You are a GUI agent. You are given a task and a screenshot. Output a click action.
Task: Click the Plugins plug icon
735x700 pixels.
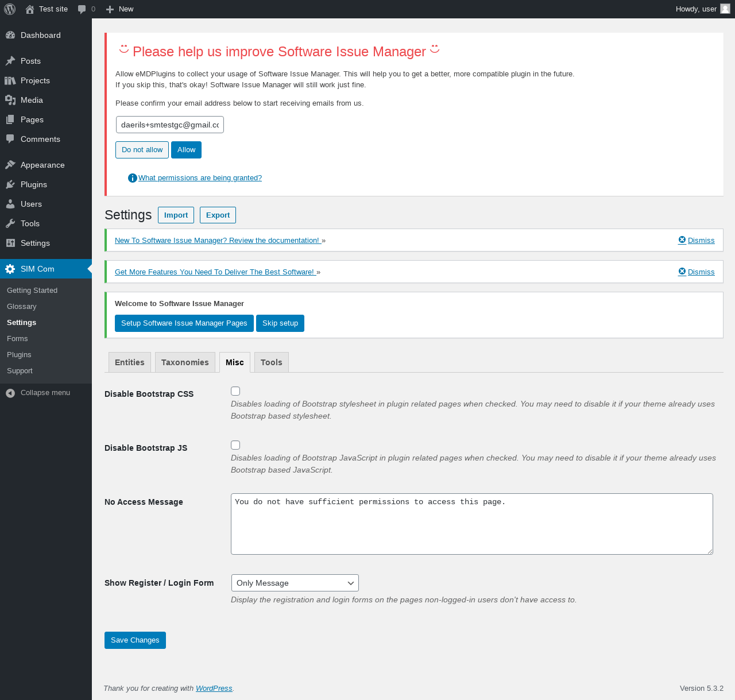click(10, 184)
